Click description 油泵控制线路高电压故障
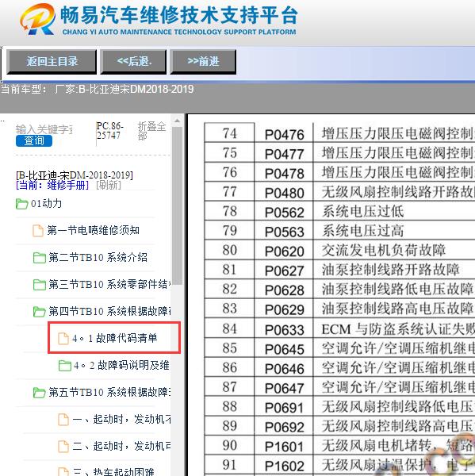Screen dimensions: 475x476 pyautogui.click(x=397, y=309)
